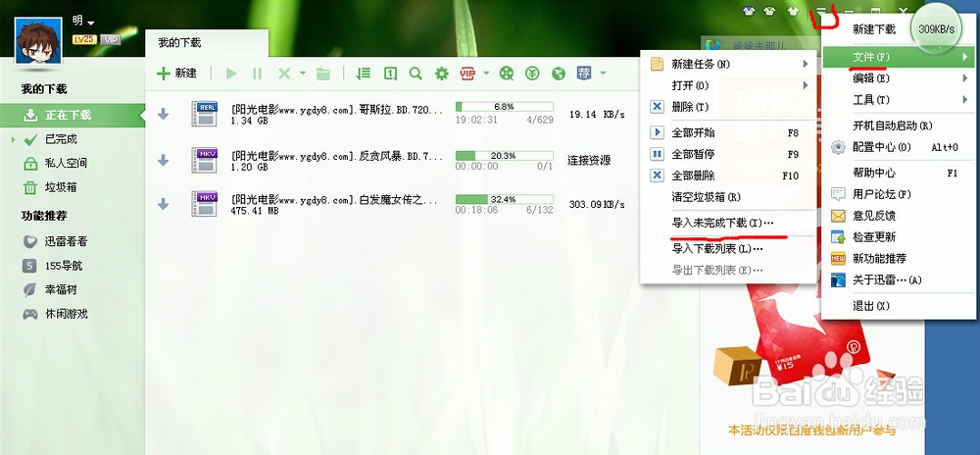980x455 pixels.
Task: Pause task using the toolbar pause icon
Action: tap(257, 74)
